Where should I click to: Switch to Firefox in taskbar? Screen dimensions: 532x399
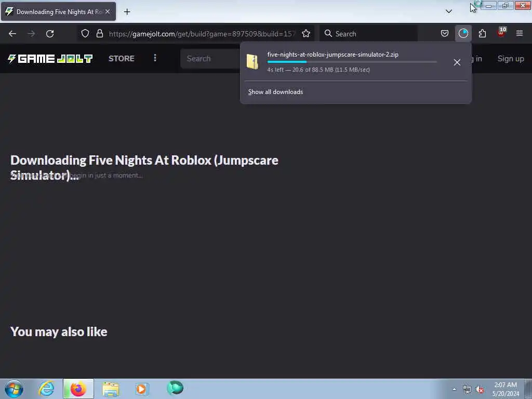point(78,389)
